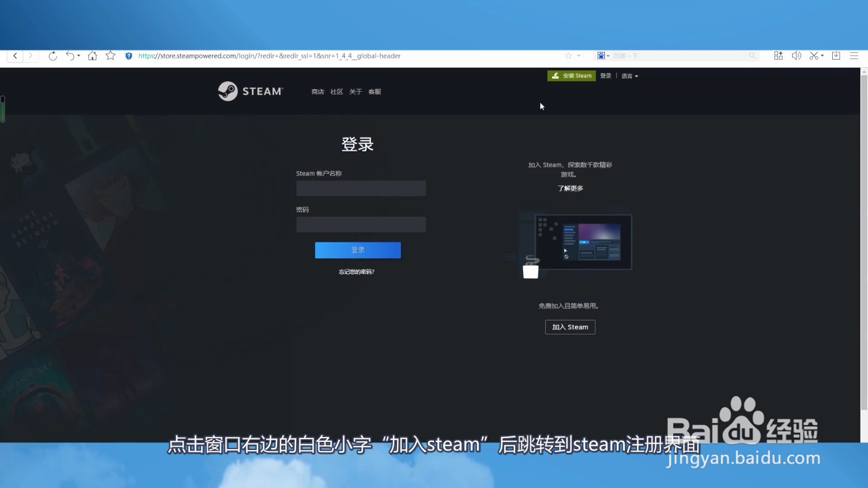Open the 关于 about menu
Screen dimensions: 868x488
(x=356, y=92)
